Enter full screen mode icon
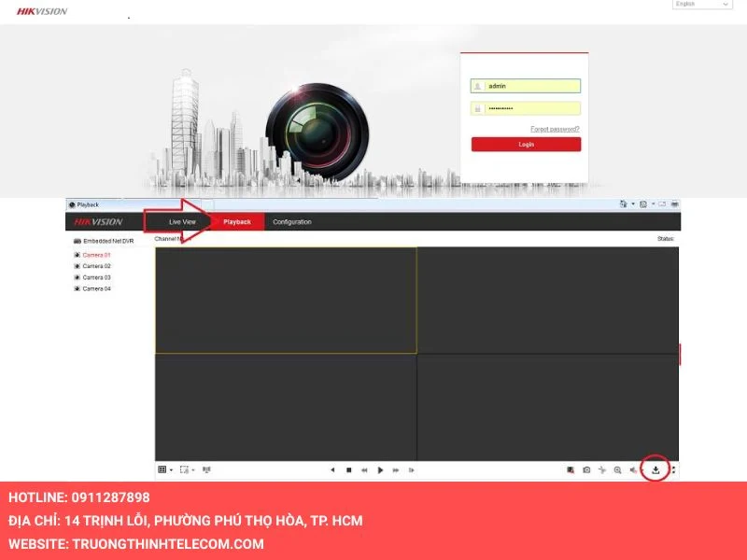Screen dimensions: 747x560 tap(673, 470)
